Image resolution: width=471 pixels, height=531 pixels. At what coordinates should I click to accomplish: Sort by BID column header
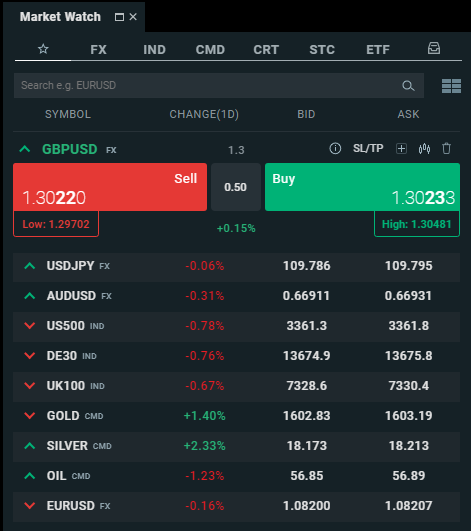pyautogui.click(x=306, y=114)
